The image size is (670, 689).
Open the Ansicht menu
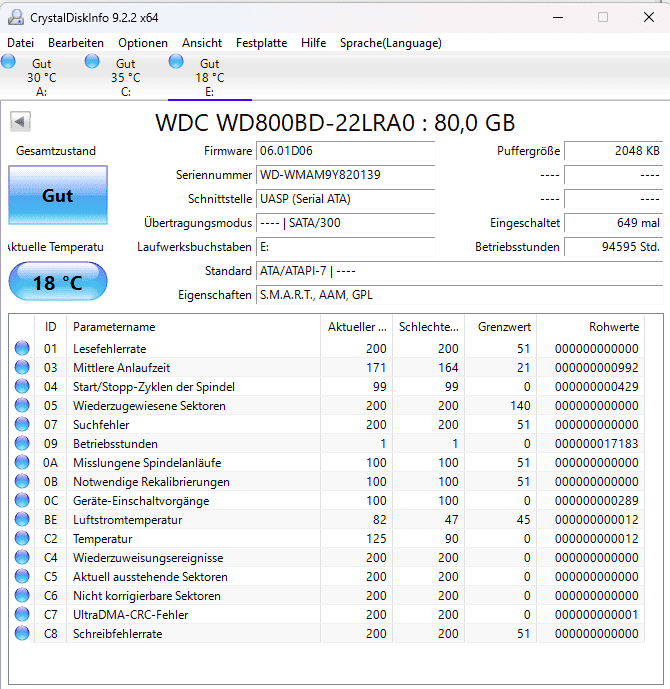click(202, 43)
